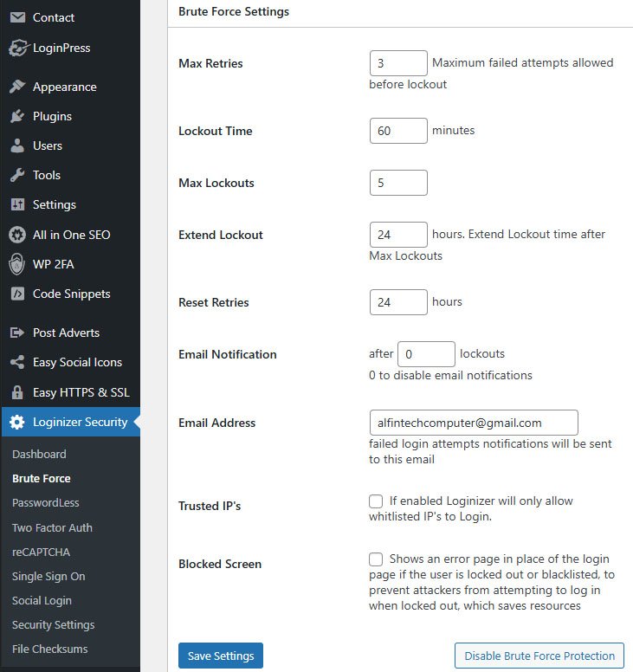Click the All in One SEO gear icon
The image size is (633, 672).
pos(17,235)
